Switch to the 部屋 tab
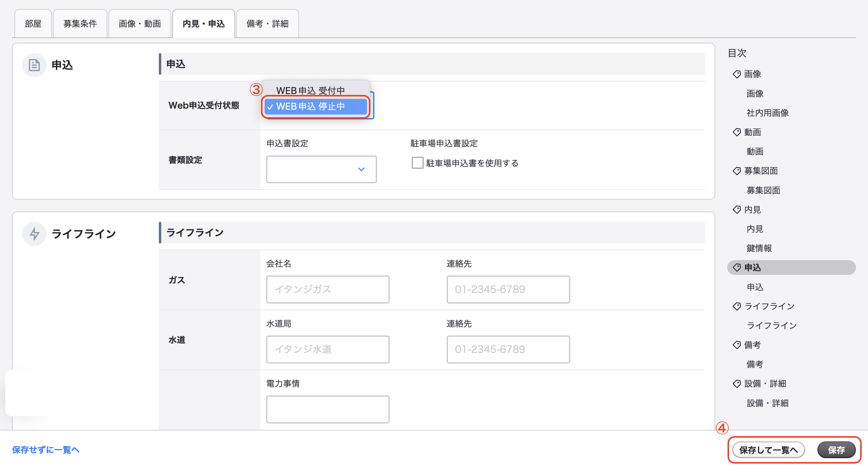Viewport: 868px width, 469px height. pyautogui.click(x=33, y=24)
